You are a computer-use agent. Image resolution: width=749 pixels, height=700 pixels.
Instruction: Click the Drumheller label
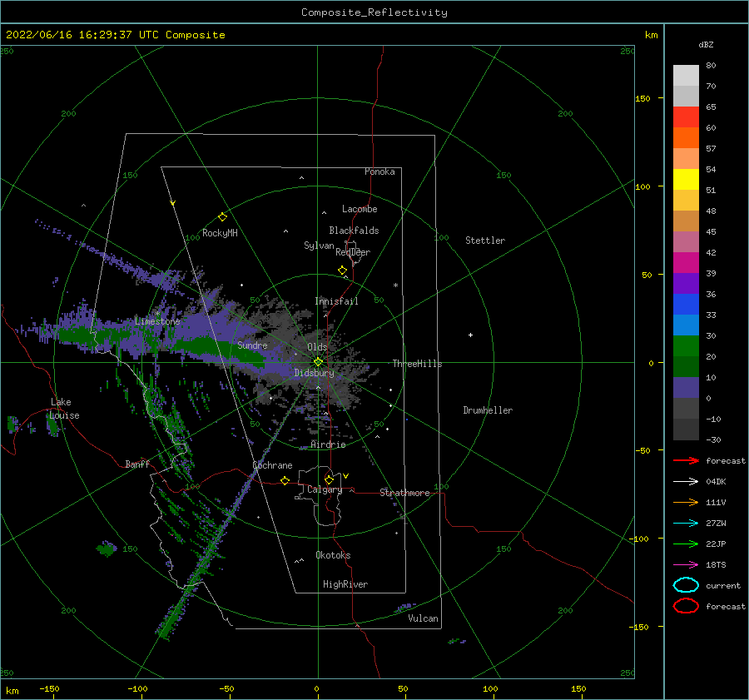pos(488,410)
